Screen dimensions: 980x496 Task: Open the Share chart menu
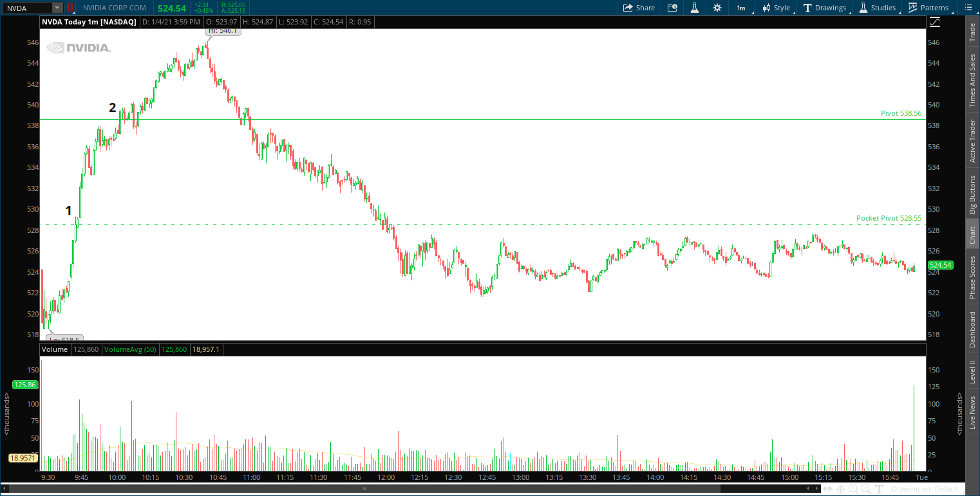coord(639,8)
